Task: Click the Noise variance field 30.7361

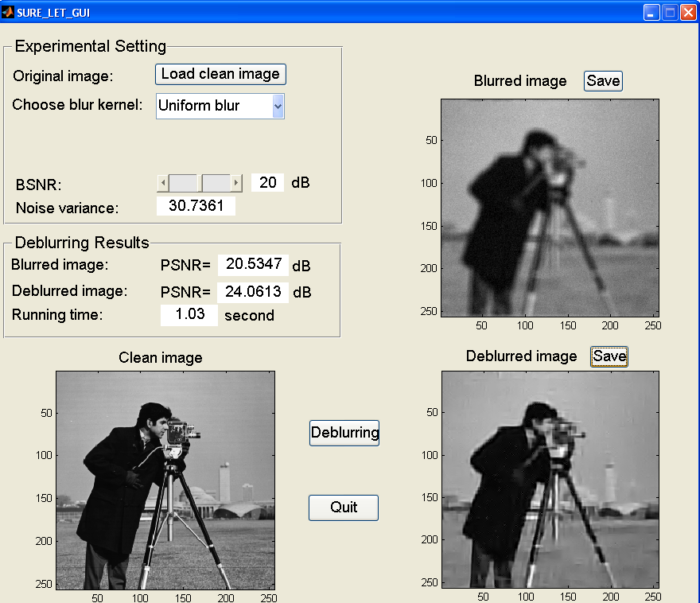Action: [196, 206]
